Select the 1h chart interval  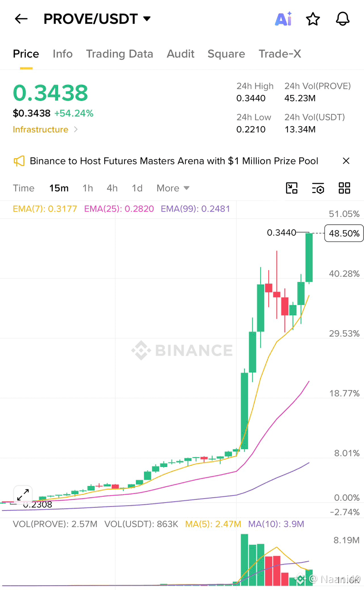[x=87, y=188]
